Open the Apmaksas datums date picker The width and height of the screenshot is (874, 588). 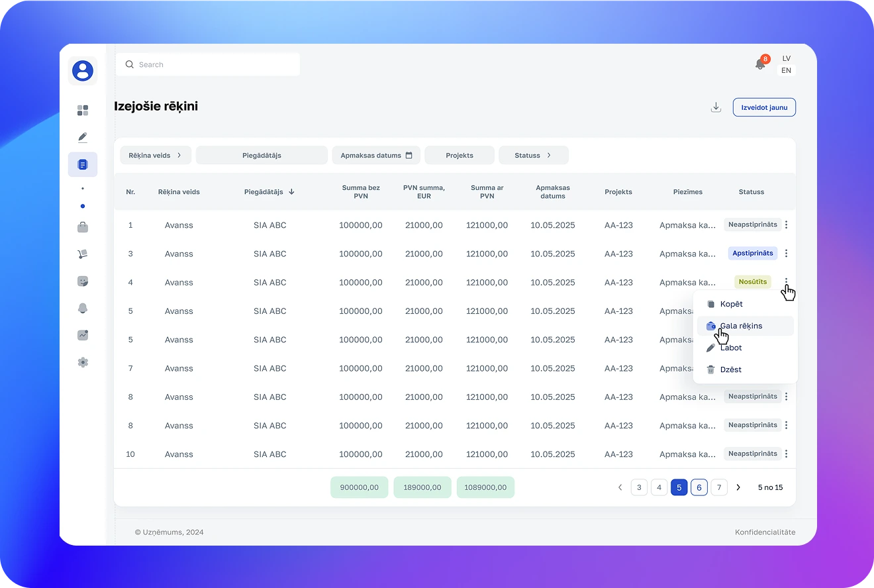[x=376, y=156]
